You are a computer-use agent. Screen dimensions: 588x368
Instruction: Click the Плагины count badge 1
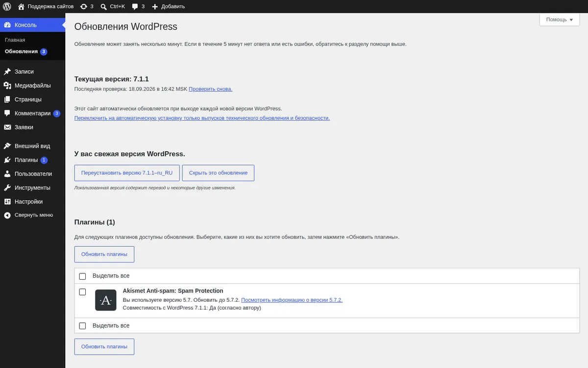44,160
